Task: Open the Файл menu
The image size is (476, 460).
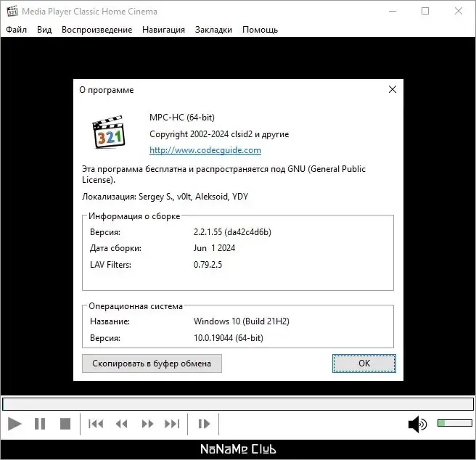Action: click(x=17, y=30)
